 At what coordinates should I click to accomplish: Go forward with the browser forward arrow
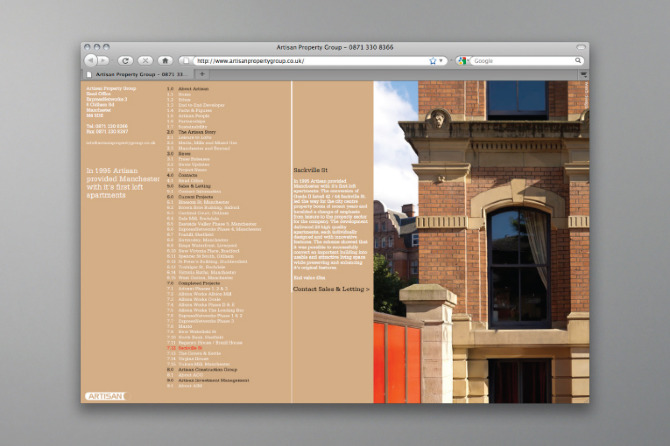pyautogui.click(x=103, y=60)
